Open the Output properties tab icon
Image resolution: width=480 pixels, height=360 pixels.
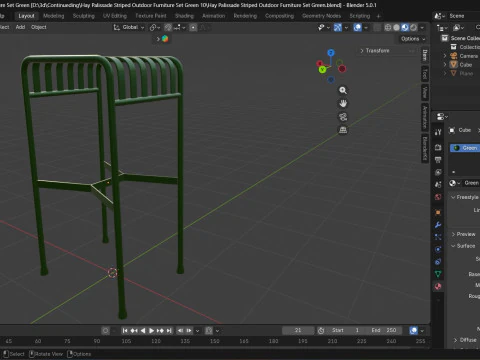438,160
